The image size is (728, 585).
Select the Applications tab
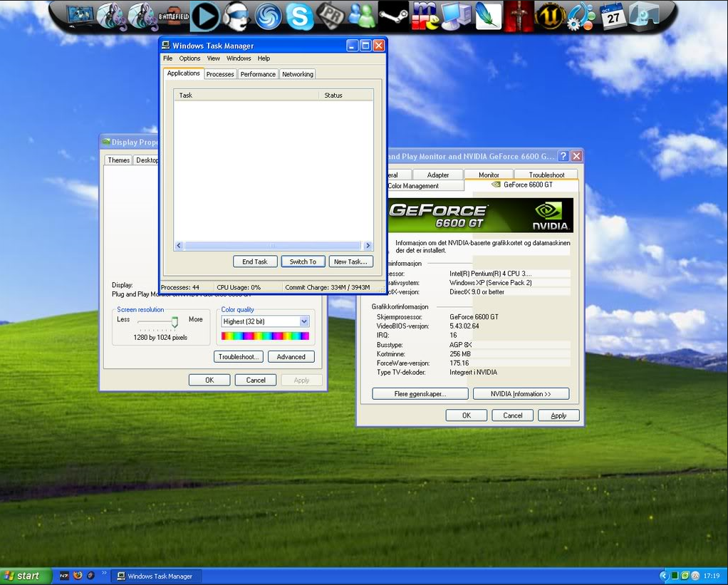click(x=183, y=73)
